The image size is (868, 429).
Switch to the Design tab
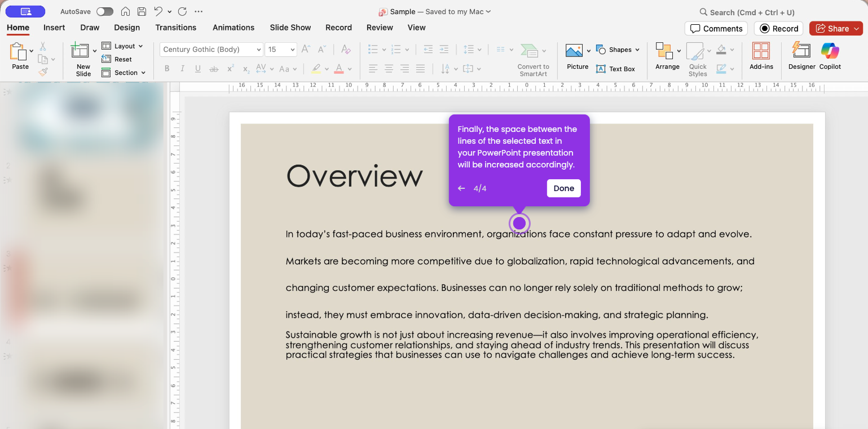coord(127,28)
